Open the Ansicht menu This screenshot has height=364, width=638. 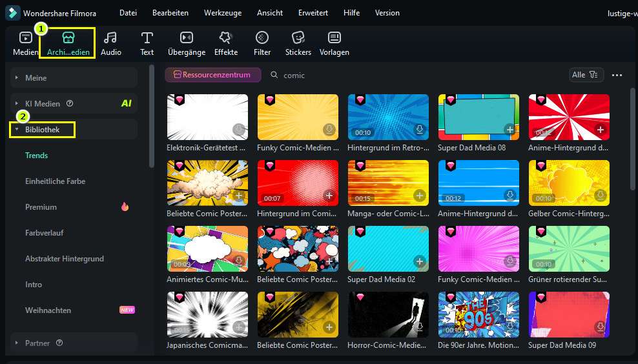(x=270, y=13)
